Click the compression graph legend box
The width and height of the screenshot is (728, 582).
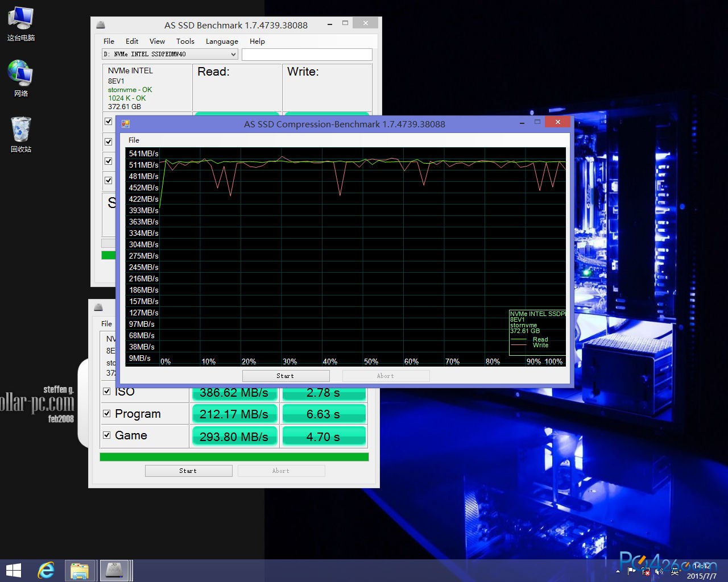pos(537,332)
